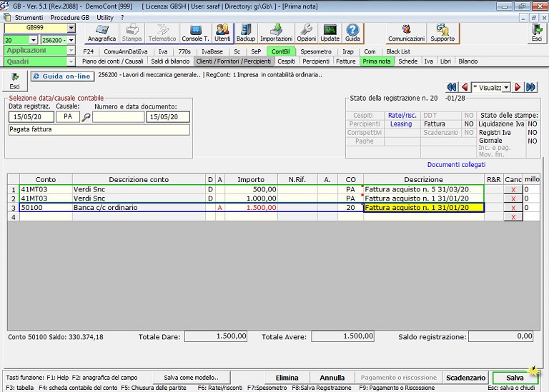The height and width of the screenshot is (392, 549).
Task: Launch the Backup tool
Action: tap(245, 33)
